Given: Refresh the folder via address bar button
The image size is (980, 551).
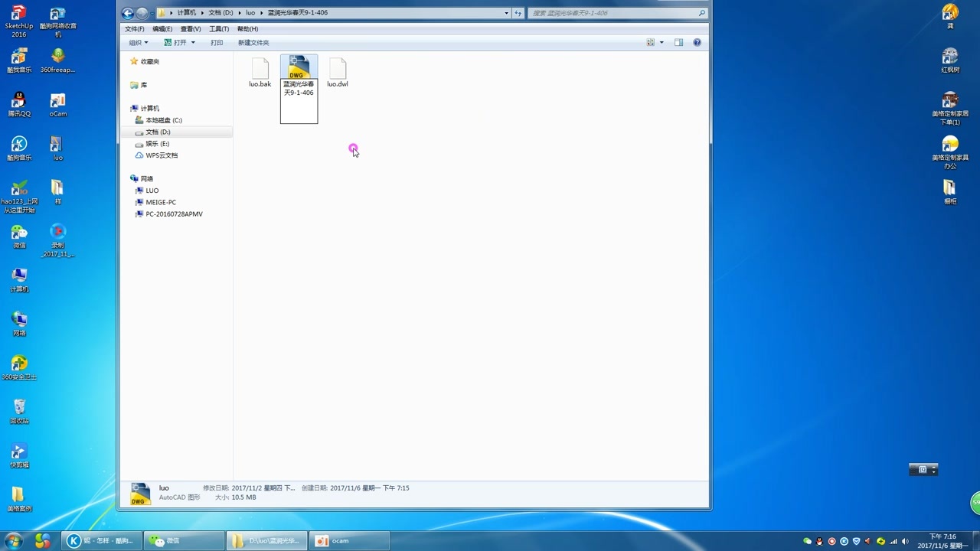Looking at the screenshot, I should [518, 13].
